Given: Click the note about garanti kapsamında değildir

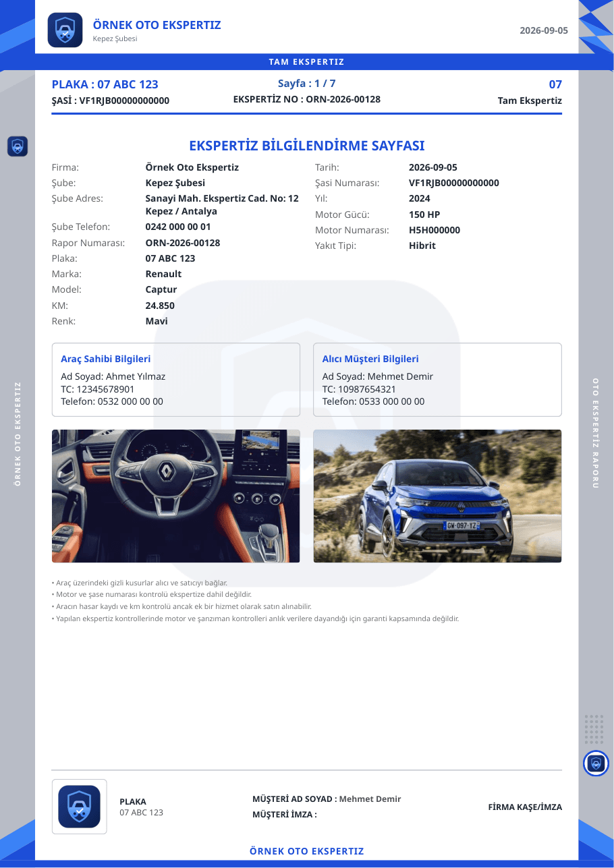Looking at the screenshot, I should tap(256, 618).
